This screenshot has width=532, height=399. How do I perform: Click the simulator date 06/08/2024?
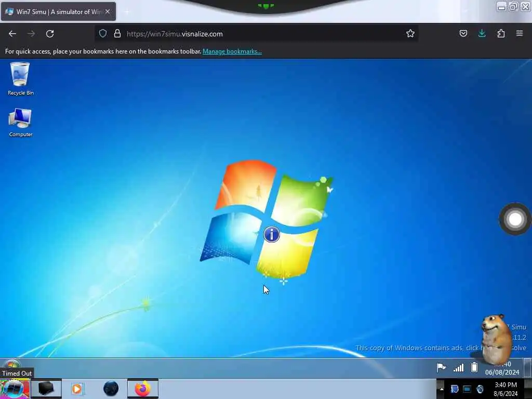tap(502, 372)
